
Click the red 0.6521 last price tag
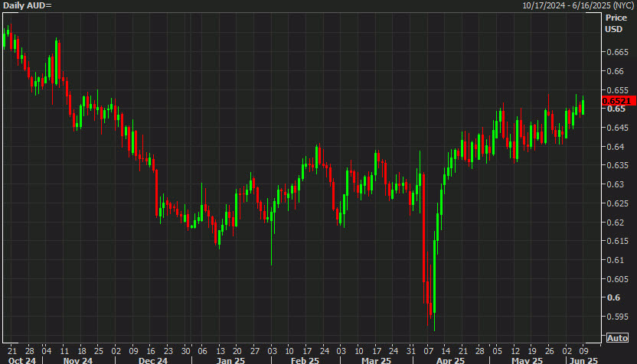[616, 101]
